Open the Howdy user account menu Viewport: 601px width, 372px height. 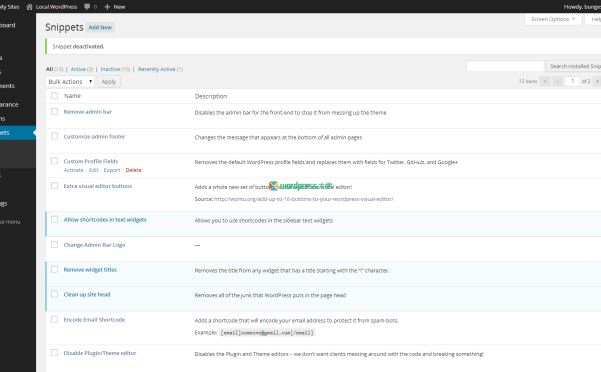(582, 7)
